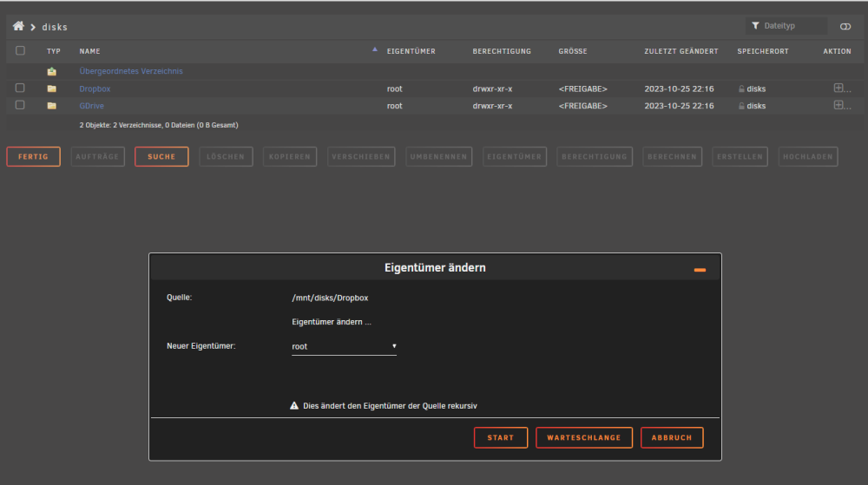Click the Berechnen button
This screenshot has height=485, width=868.
(x=672, y=156)
